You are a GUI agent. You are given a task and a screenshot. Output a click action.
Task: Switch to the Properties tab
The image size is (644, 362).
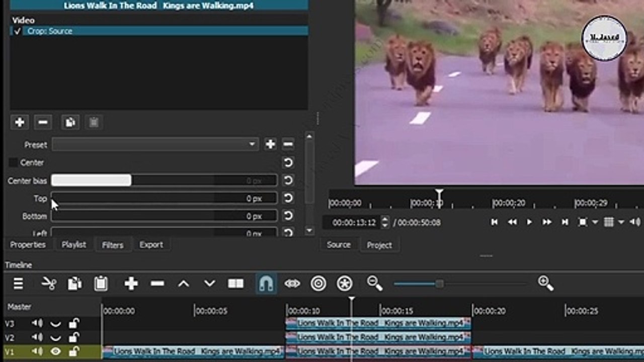[x=28, y=244]
